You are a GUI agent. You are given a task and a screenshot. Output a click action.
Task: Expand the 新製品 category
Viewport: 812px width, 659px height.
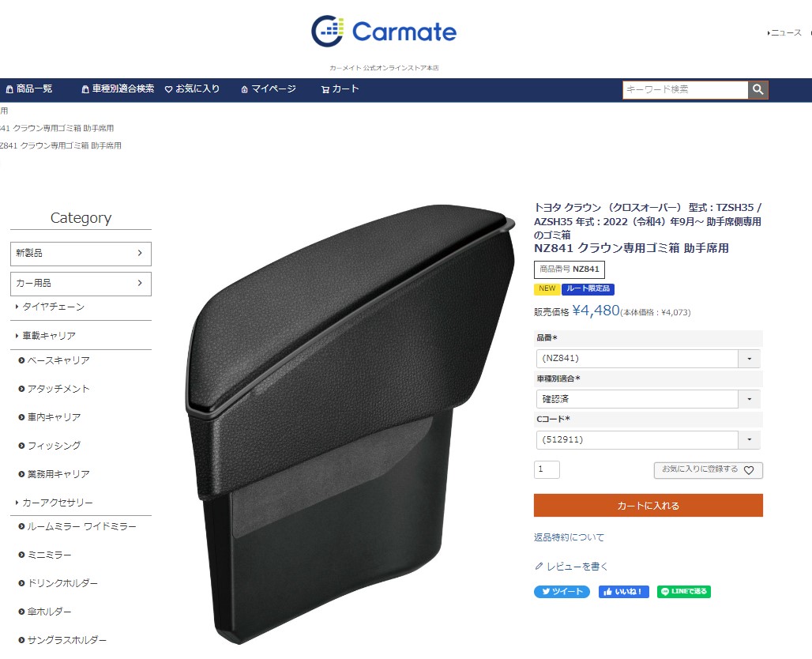[x=81, y=254]
